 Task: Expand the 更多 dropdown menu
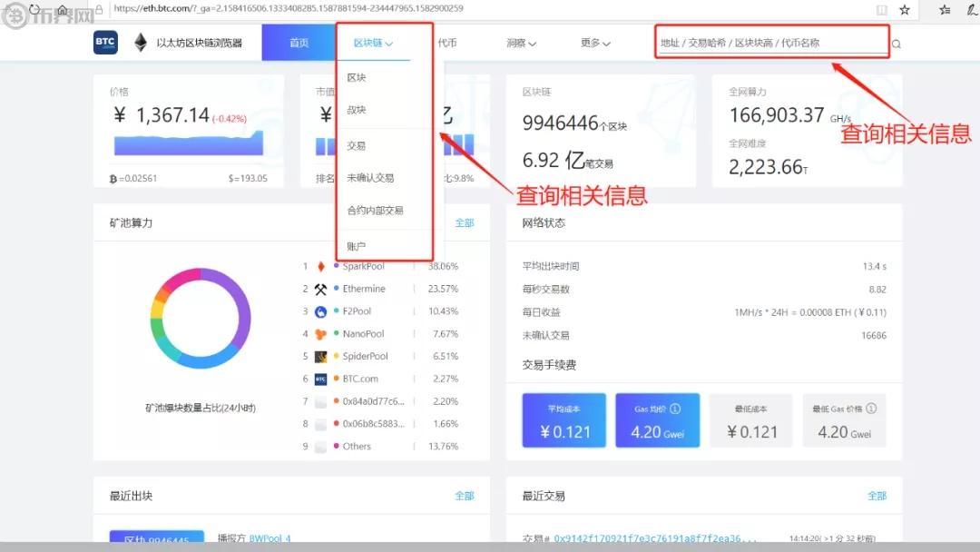tap(595, 44)
